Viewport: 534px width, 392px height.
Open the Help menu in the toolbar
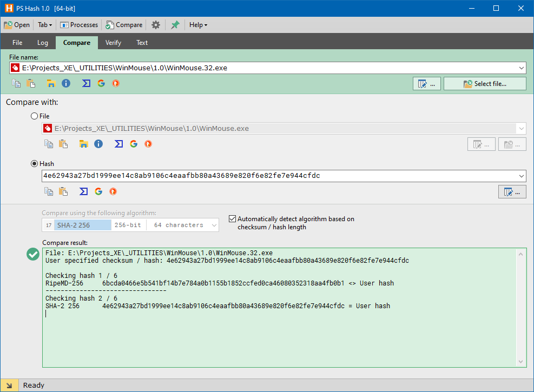(197, 25)
